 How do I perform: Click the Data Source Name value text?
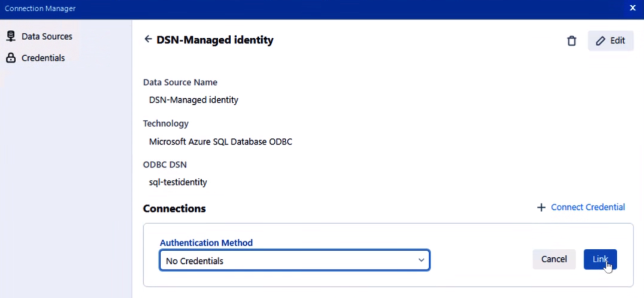point(193,100)
